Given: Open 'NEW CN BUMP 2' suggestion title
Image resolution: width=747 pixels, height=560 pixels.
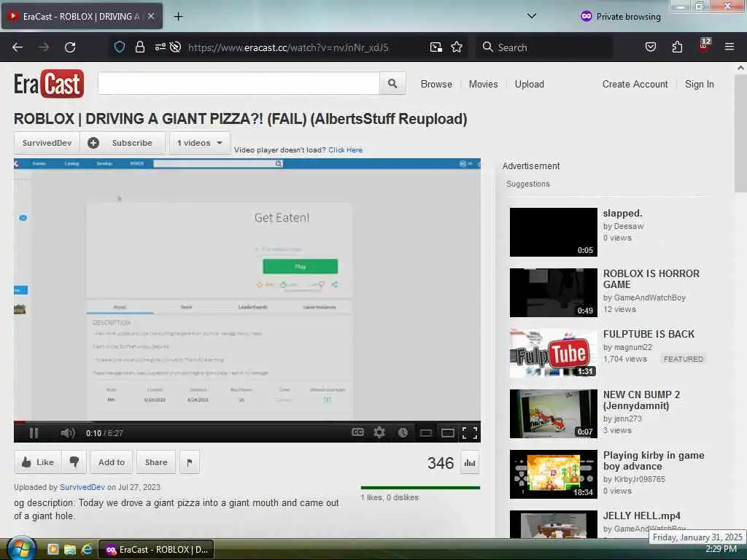Looking at the screenshot, I should pos(641,400).
